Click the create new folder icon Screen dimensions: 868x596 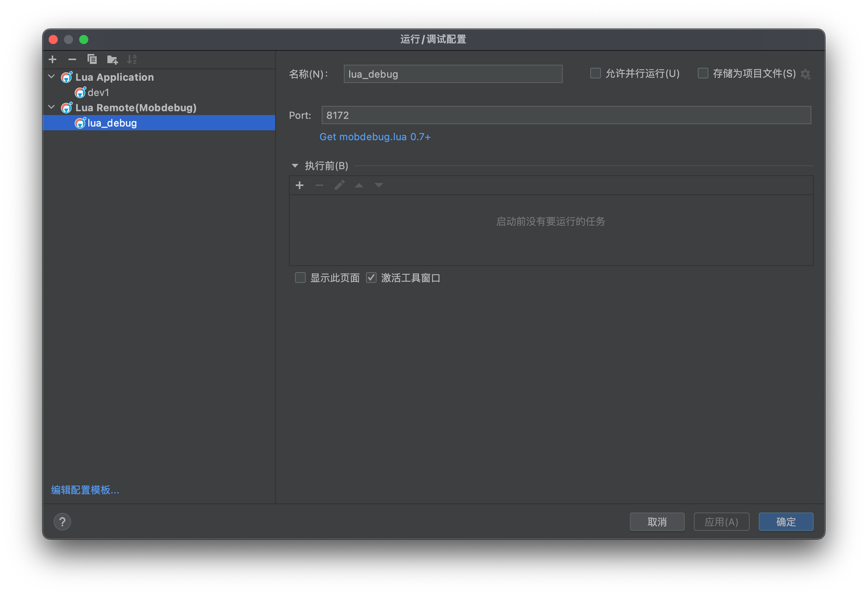(x=112, y=59)
